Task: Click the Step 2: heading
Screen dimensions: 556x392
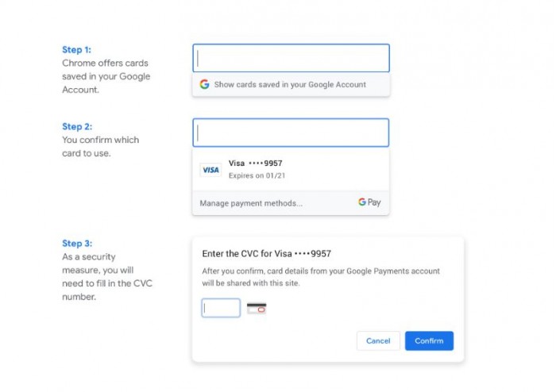Action: (x=77, y=126)
